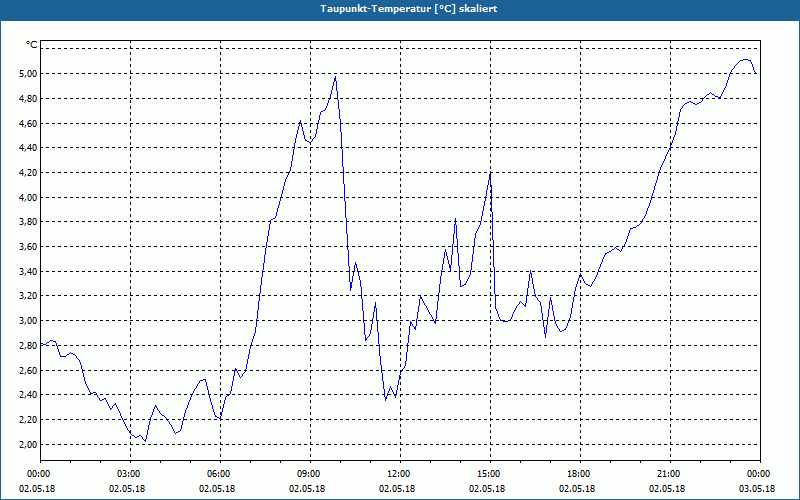
Task: Select the 2,80 y-axis value
Action: pos(28,345)
